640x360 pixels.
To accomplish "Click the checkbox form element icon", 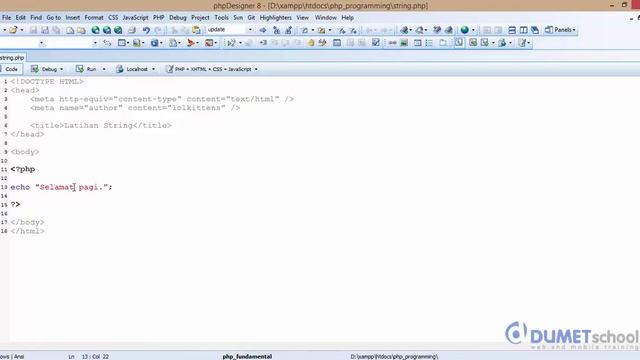I will 376,42.
